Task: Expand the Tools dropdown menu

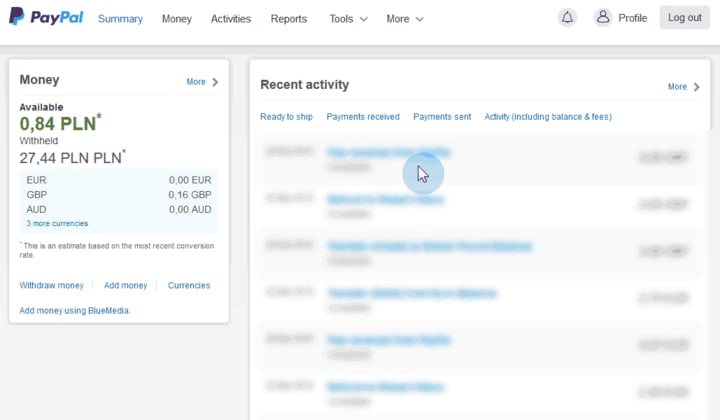Action: (349, 19)
